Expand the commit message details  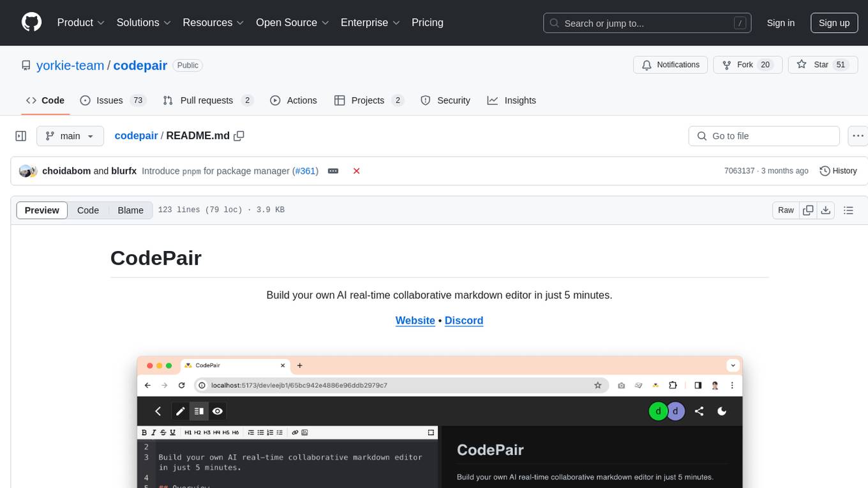[x=333, y=171]
